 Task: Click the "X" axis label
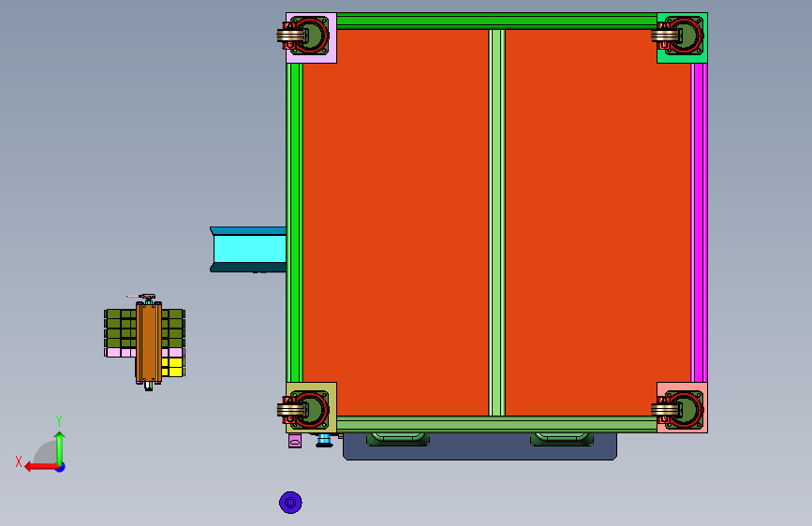pos(19,461)
